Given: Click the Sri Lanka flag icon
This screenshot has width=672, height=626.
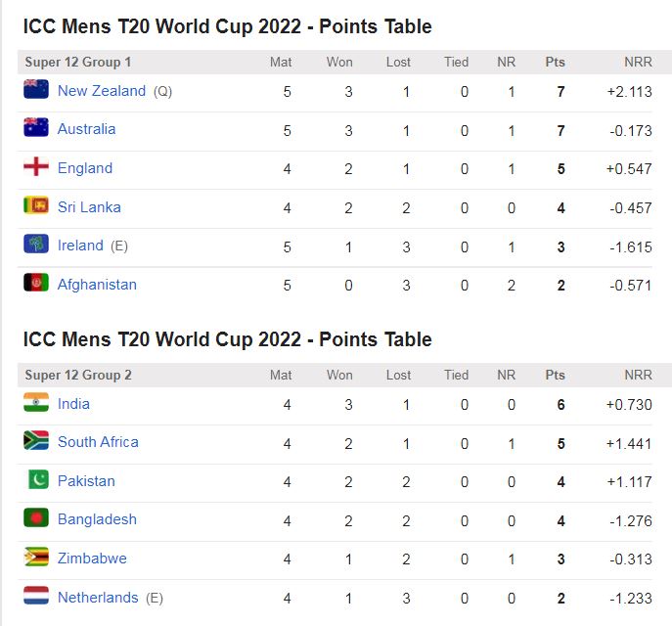Looking at the screenshot, I should pos(36,206).
